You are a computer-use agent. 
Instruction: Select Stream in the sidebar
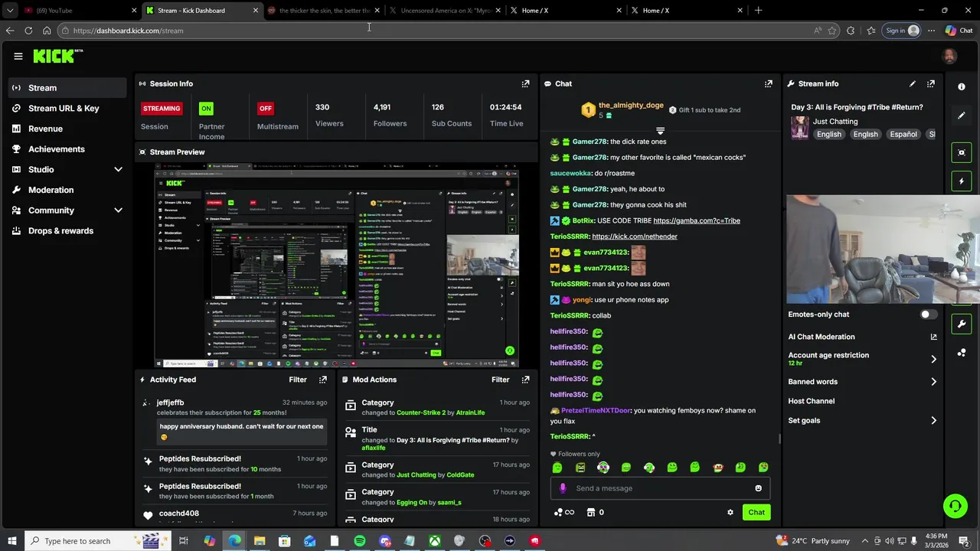pyautogui.click(x=67, y=88)
